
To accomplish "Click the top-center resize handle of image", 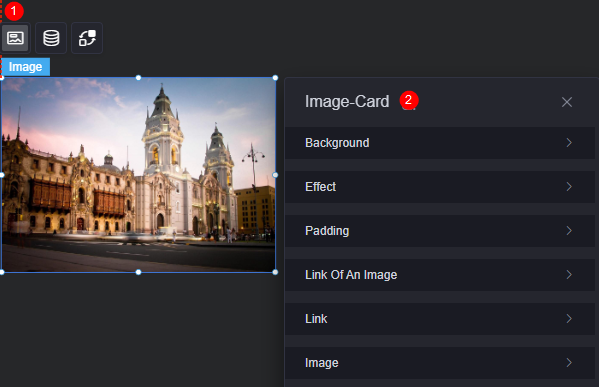I will [x=138, y=78].
